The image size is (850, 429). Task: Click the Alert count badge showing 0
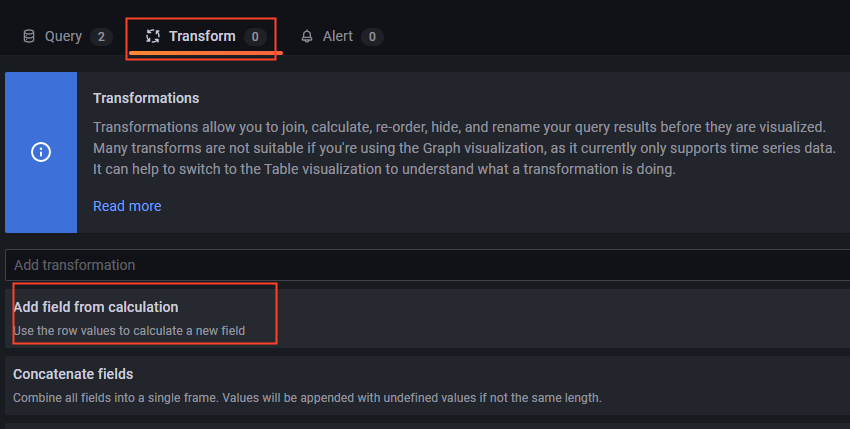click(371, 37)
